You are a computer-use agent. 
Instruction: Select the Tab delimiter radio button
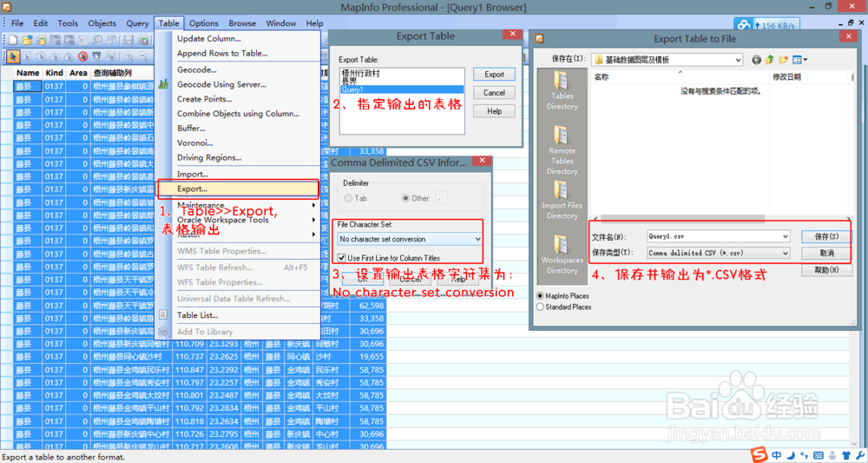pos(348,198)
